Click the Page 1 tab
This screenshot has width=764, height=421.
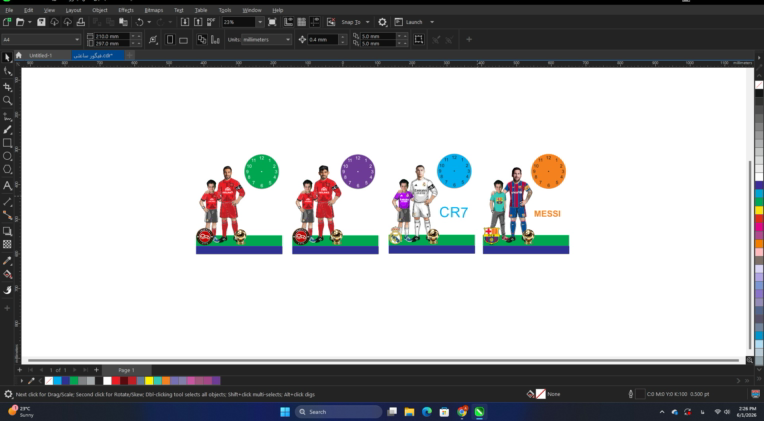pyautogui.click(x=127, y=370)
